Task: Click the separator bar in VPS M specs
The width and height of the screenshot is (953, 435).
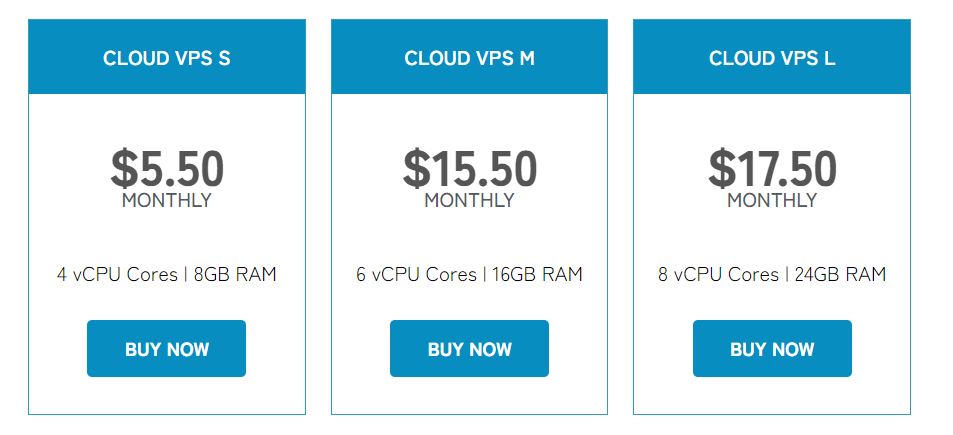Action: point(485,274)
